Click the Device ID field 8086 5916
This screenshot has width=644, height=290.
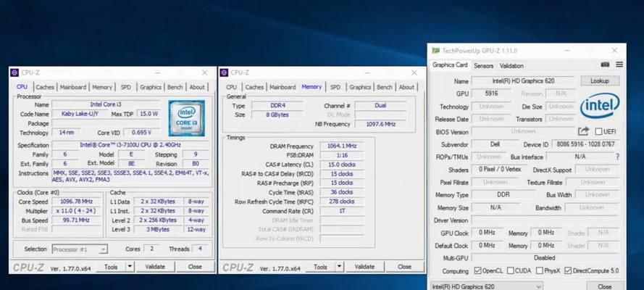pyautogui.click(x=585, y=144)
